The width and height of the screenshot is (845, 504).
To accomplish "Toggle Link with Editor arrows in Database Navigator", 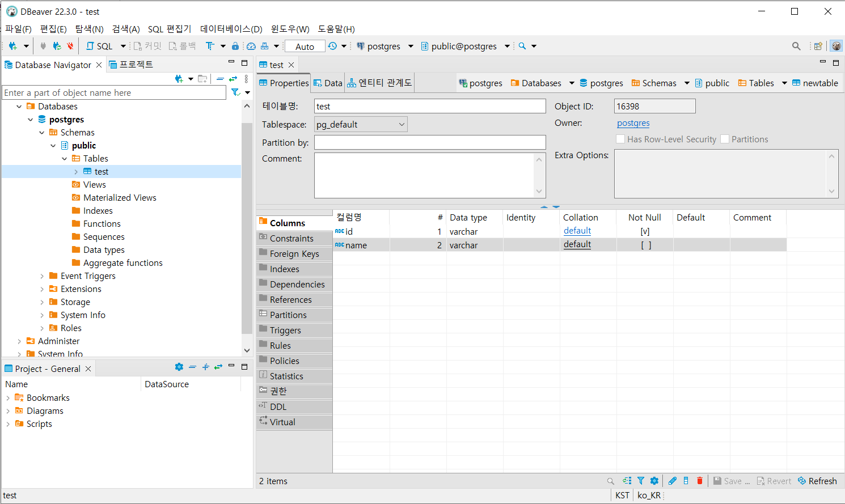I will point(233,79).
